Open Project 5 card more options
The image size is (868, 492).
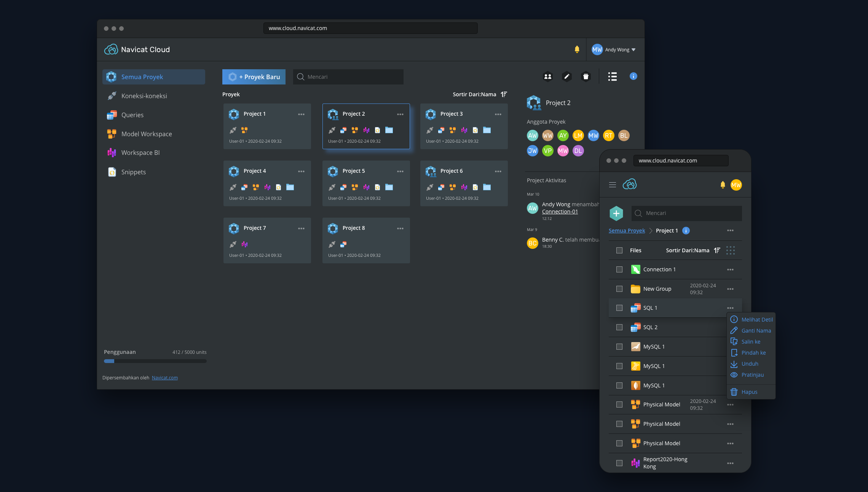pyautogui.click(x=400, y=171)
